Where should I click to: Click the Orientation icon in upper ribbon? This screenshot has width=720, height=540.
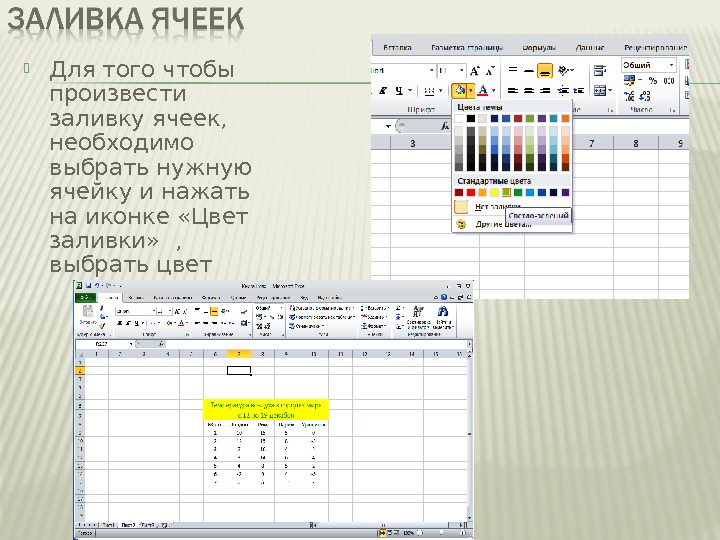563,70
